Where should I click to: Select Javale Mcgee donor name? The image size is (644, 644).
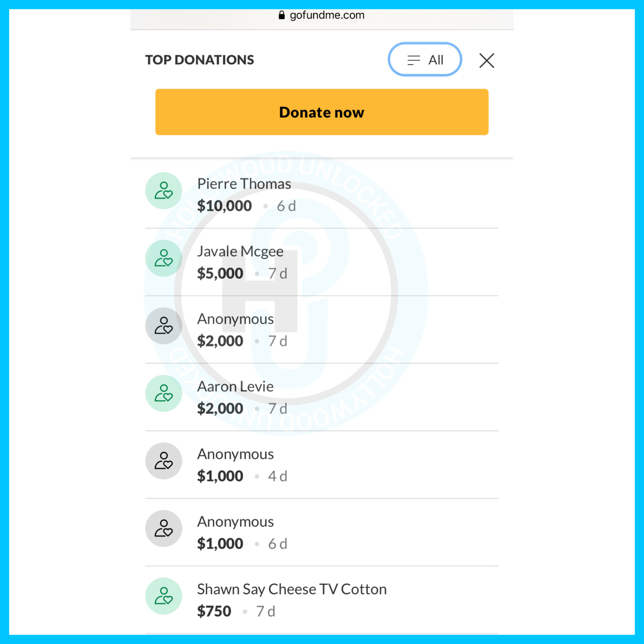(240, 252)
